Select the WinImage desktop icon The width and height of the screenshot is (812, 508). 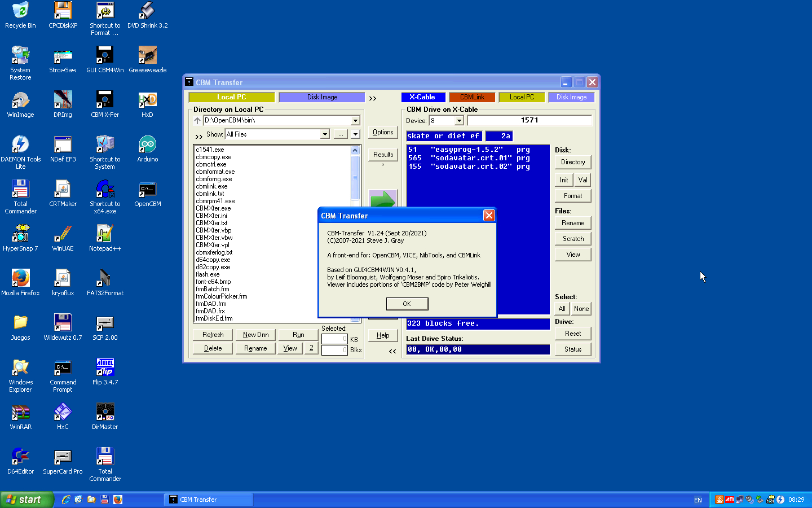(x=20, y=104)
